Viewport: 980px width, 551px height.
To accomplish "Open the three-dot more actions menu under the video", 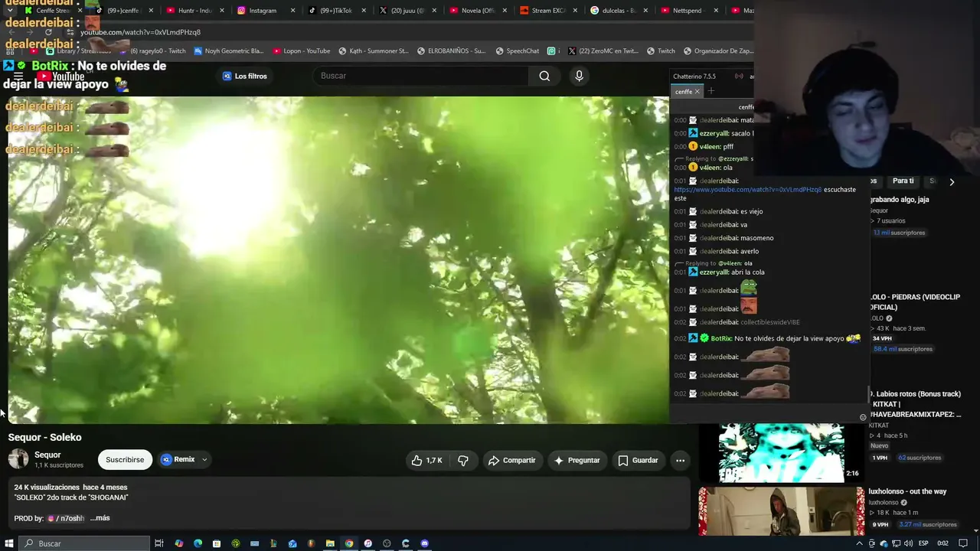I will coord(680,460).
